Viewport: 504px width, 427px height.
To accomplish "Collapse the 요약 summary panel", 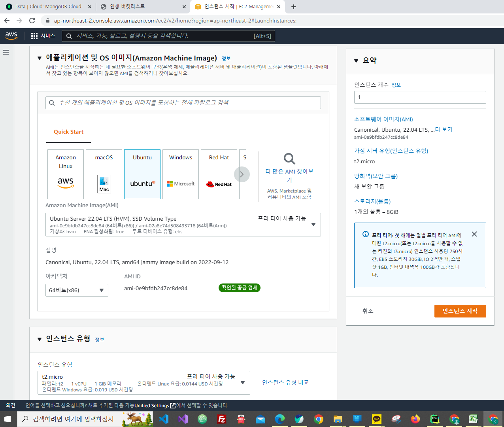I will click(356, 60).
